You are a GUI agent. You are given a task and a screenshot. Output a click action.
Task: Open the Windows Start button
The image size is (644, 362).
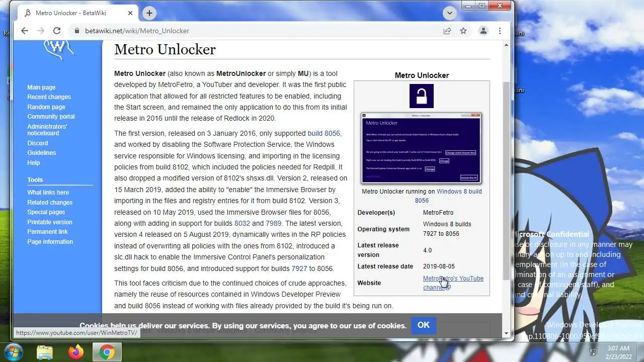coord(12,352)
